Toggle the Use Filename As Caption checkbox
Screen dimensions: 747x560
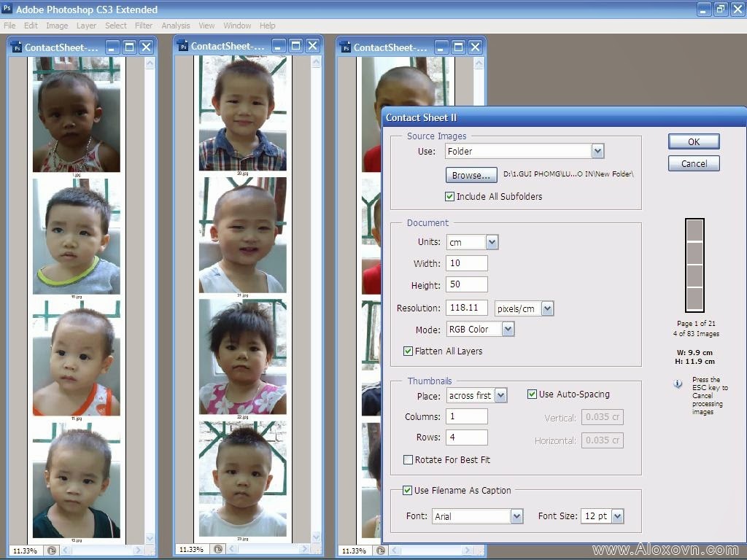pos(407,491)
